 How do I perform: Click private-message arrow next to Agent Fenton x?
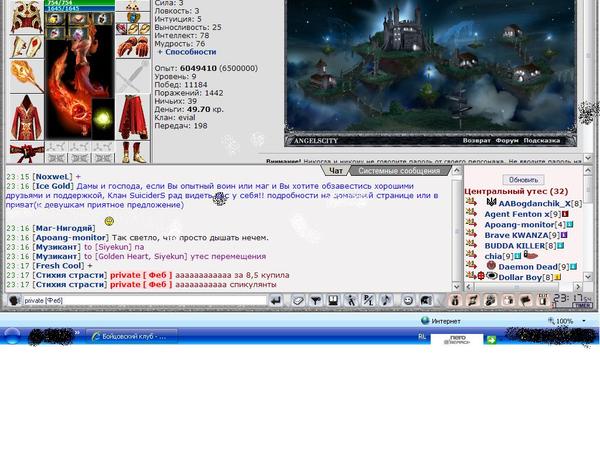tap(471, 213)
